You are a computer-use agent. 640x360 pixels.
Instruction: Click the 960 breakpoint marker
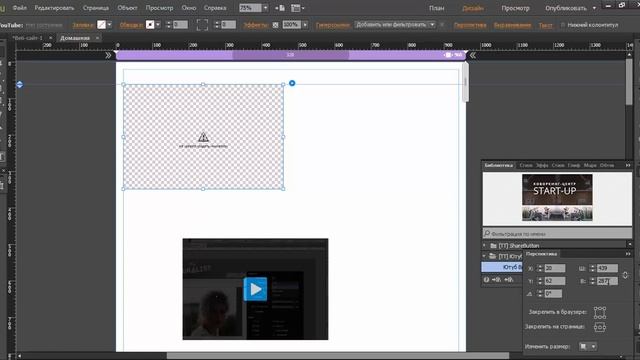(x=453, y=55)
